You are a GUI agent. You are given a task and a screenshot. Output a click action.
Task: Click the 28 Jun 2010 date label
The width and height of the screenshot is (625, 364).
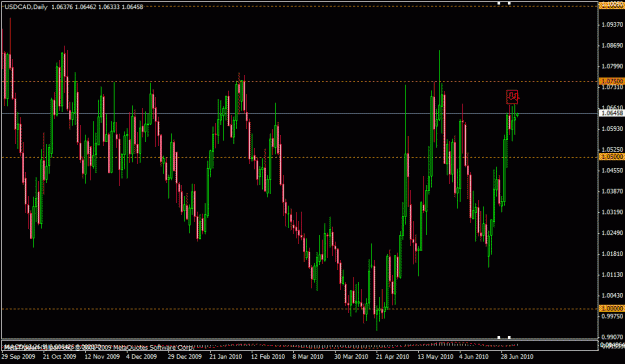[517, 356]
